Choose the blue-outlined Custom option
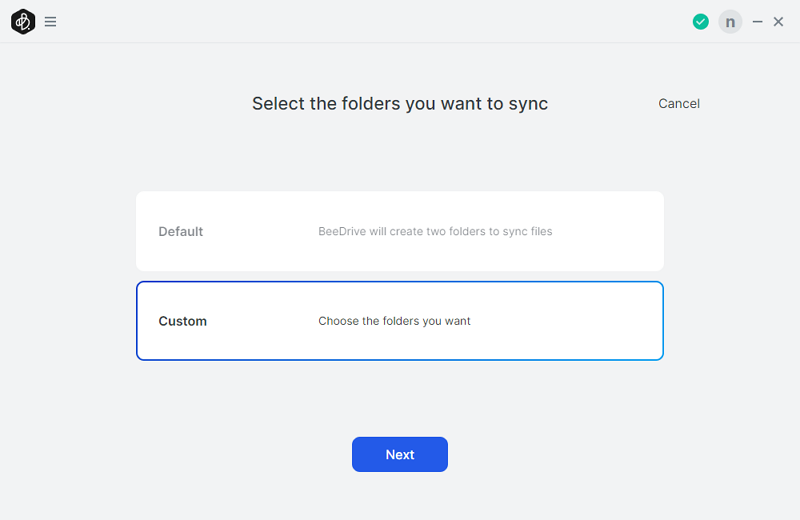 point(399,321)
